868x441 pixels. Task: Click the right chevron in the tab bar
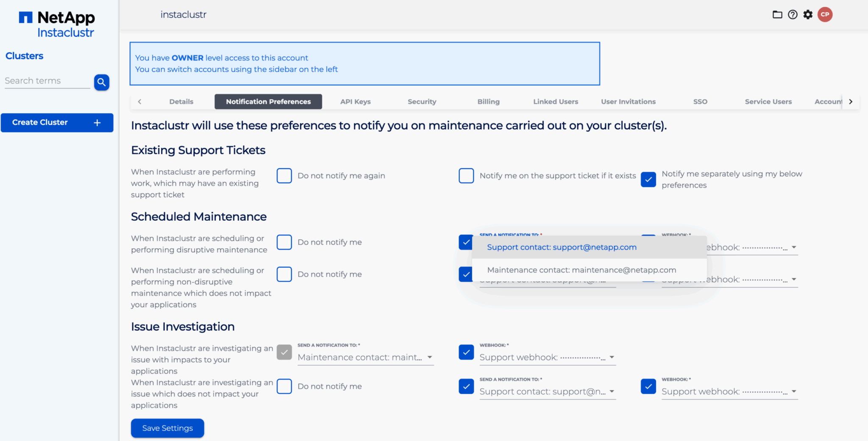point(851,102)
